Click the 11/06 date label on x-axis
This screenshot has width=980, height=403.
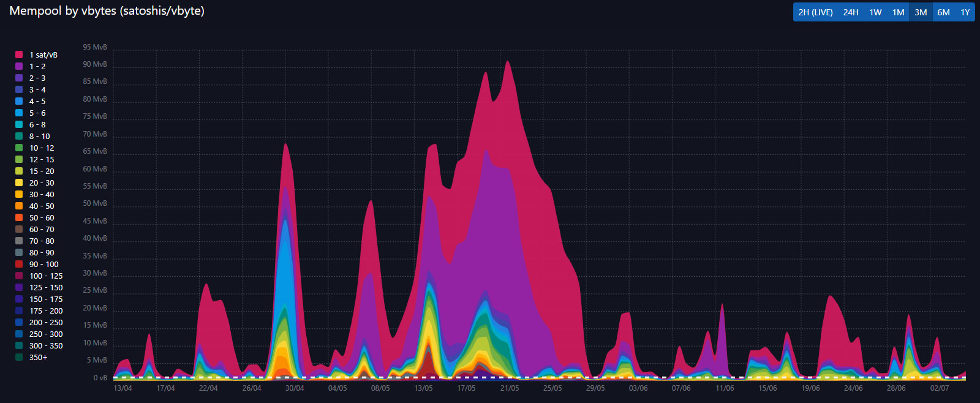(725, 388)
